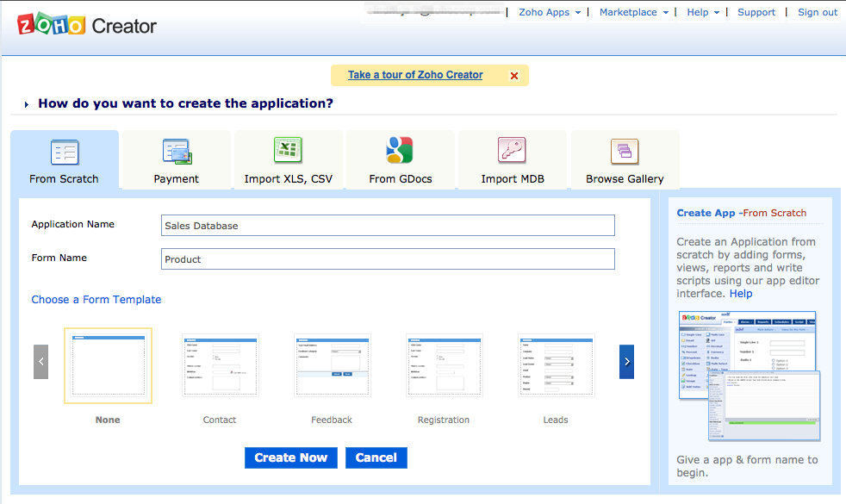Open the Take a tour of Zoho Creator link
The width and height of the screenshot is (846, 504).
(415, 75)
